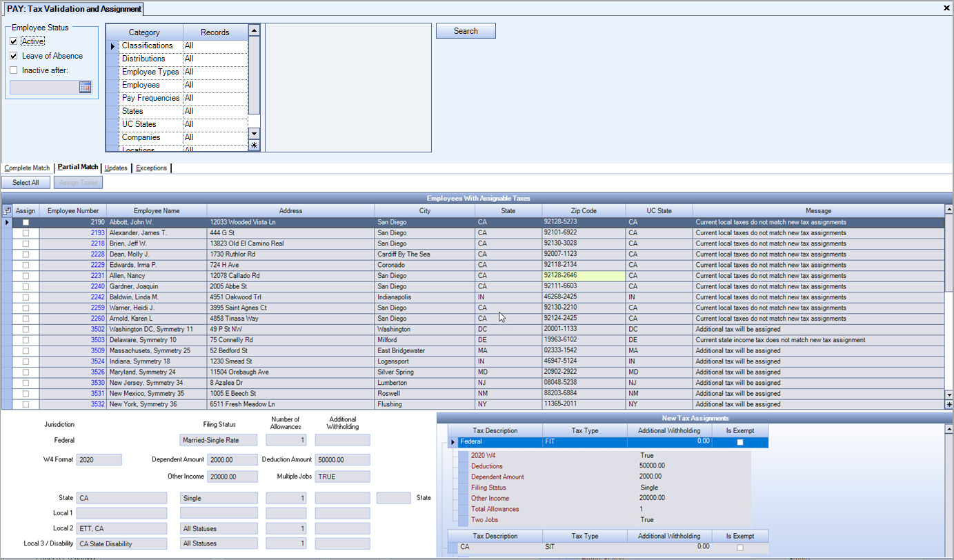The image size is (954, 560).
Task: Click the row indicator arrow beside Federal tax row
Action: 453,442
